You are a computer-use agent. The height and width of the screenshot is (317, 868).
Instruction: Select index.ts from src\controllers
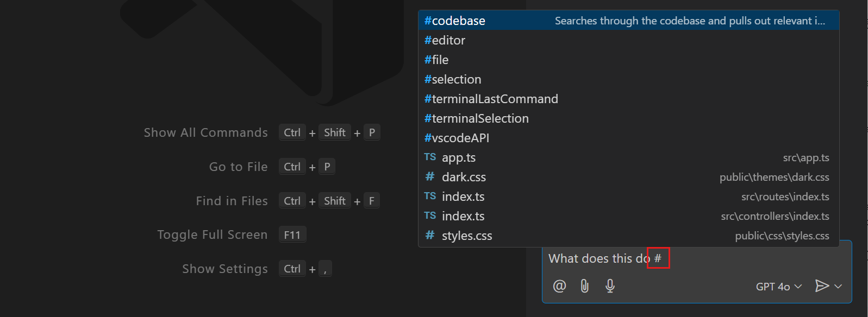tap(463, 216)
